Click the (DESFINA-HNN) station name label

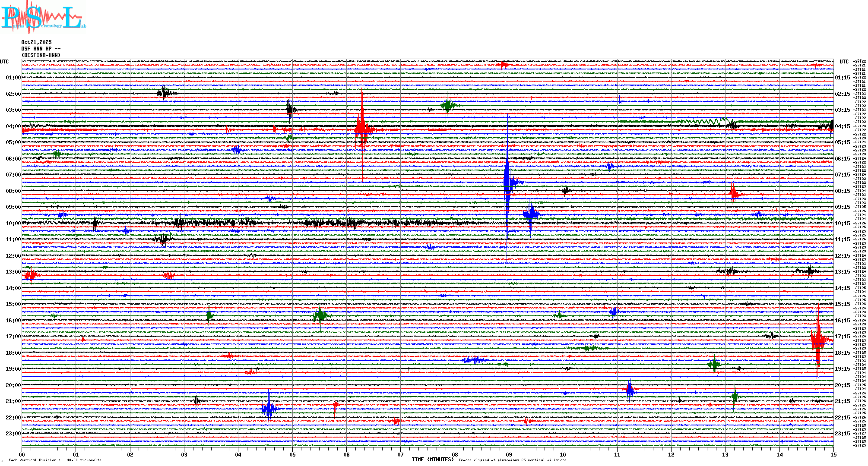tap(41, 55)
